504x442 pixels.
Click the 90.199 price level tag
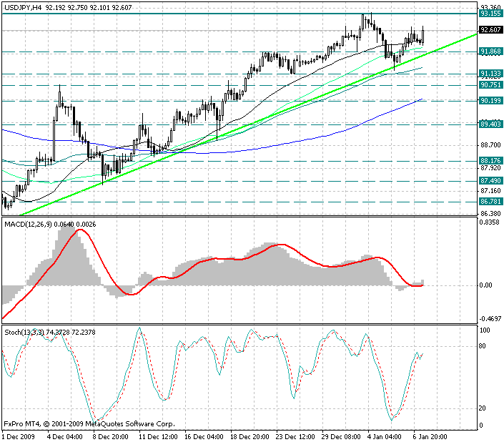click(x=490, y=102)
